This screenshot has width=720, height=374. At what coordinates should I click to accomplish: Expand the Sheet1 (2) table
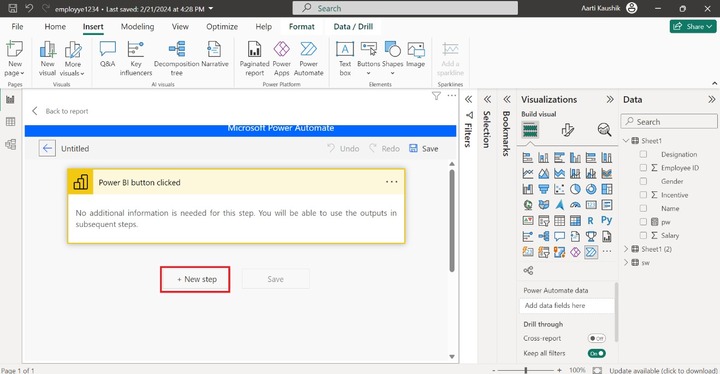click(x=626, y=249)
